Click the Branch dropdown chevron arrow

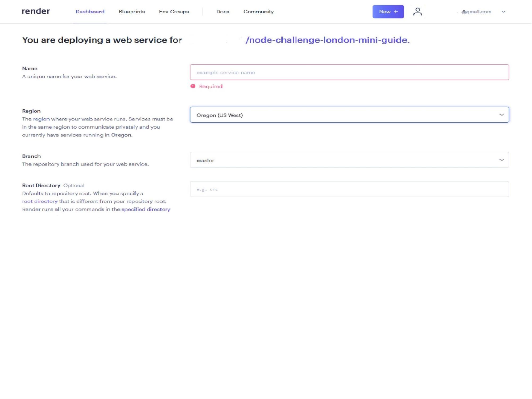coord(501,160)
